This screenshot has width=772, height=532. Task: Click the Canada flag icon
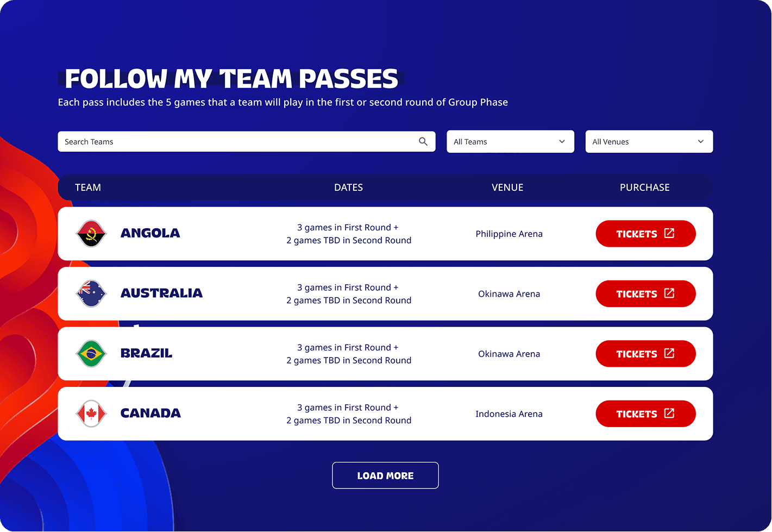point(91,414)
